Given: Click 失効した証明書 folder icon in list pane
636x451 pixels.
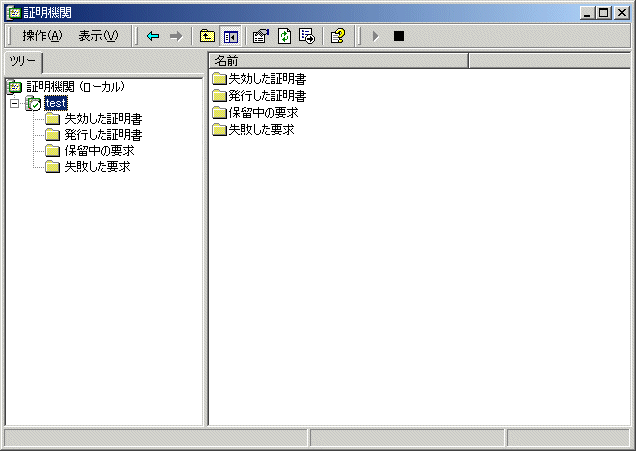Looking at the screenshot, I should (219, 79).
